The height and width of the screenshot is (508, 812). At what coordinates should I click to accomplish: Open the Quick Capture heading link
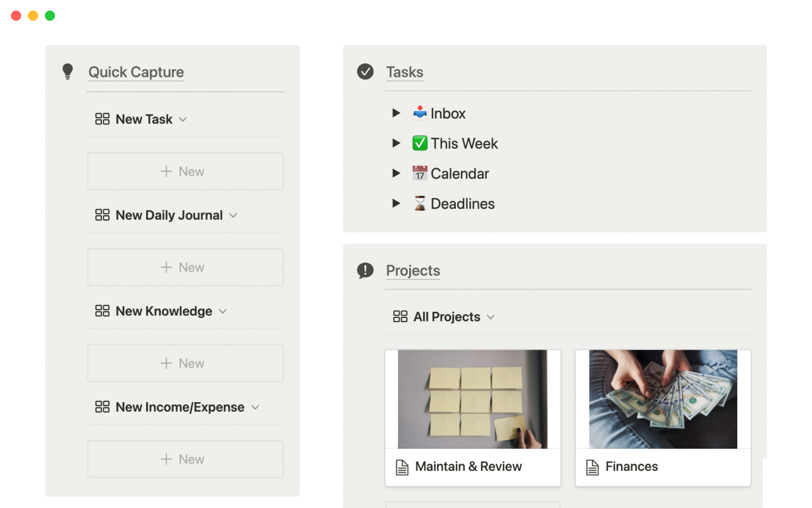(136, 72)
